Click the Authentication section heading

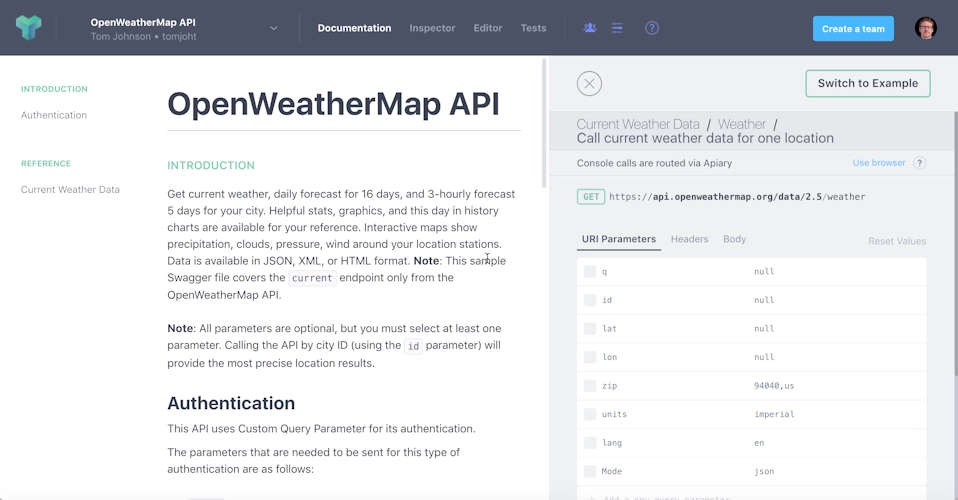(x=231, y=403)
